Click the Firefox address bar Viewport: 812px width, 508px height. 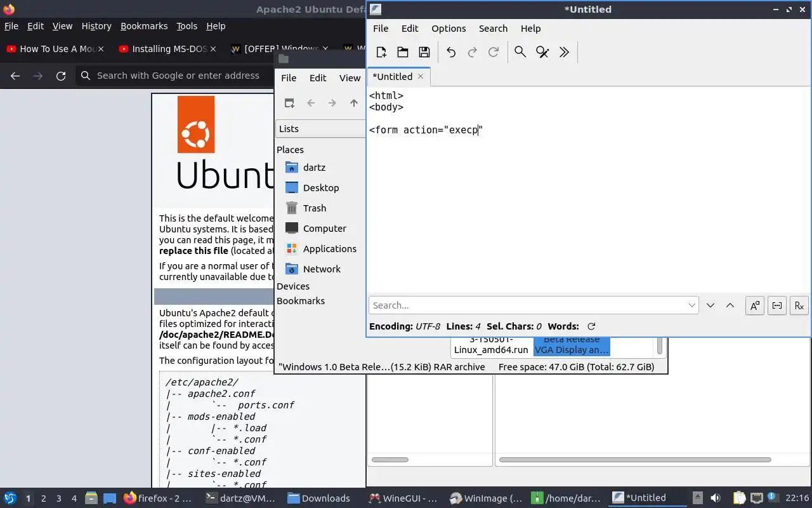tap(178, 76)
